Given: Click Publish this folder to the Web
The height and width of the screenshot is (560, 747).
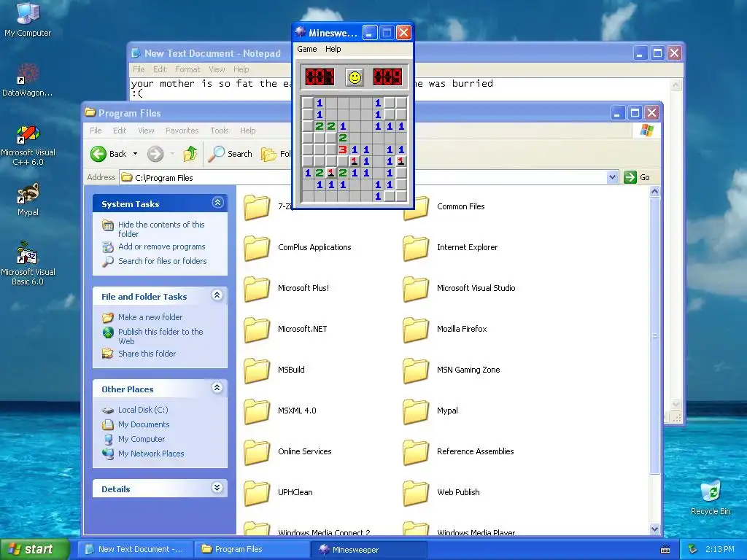Looking at the screenshot, I should (160, 336).
